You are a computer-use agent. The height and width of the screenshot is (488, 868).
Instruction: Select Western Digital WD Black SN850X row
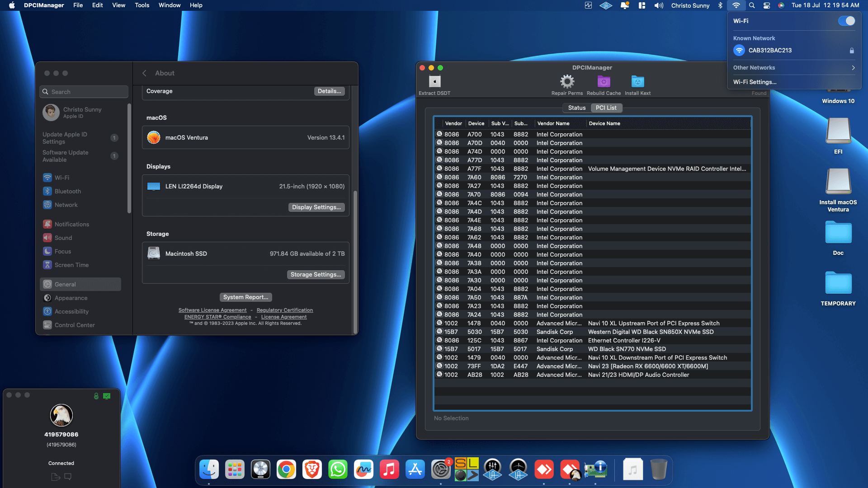(x=593, y=332)
